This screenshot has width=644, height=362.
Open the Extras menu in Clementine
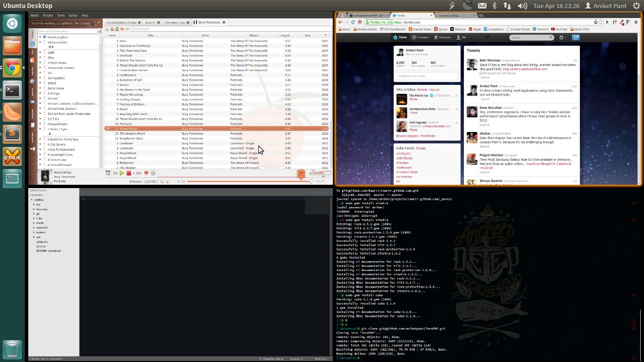[x=73, y=16]
